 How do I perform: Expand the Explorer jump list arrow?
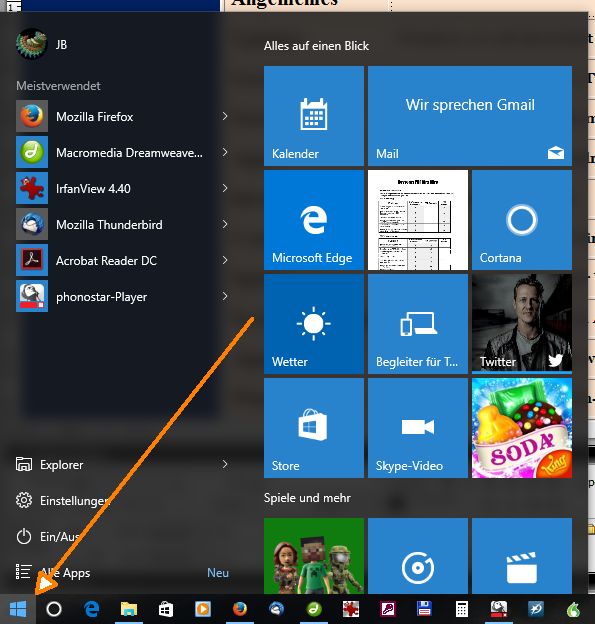click(x=225, y=464)
